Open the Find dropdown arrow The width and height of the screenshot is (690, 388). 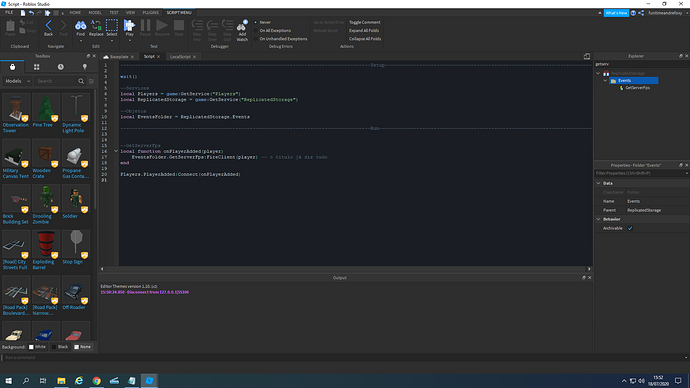[81, 40]
